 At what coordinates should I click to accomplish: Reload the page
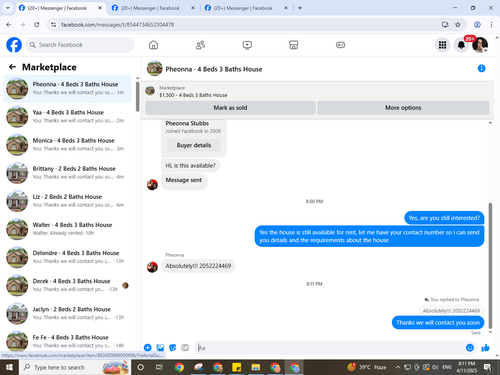click(37, 24)
